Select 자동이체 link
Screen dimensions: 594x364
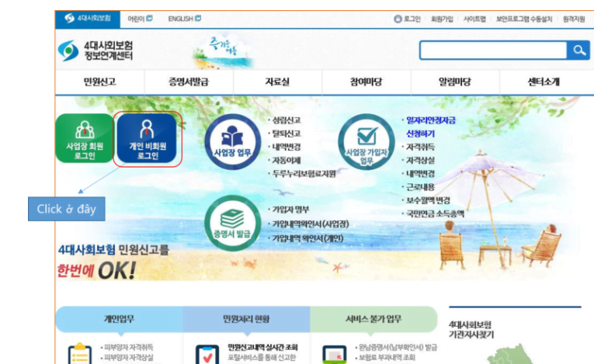(x=287, y=161)
